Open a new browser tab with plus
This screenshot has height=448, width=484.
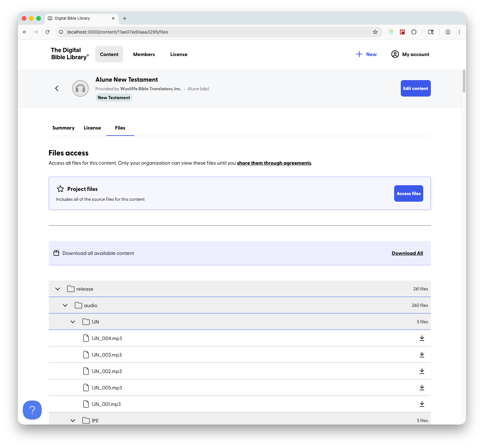click(x=125, y=18)
